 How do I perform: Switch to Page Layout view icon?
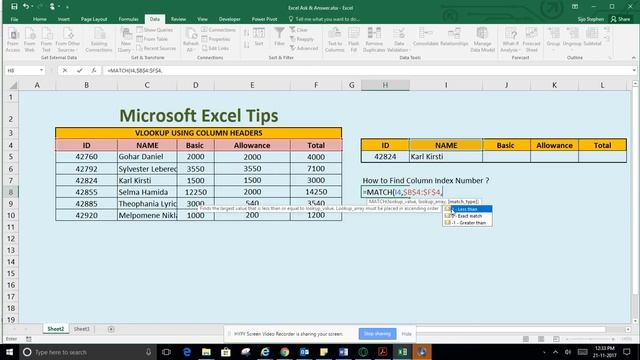[541, 339]
